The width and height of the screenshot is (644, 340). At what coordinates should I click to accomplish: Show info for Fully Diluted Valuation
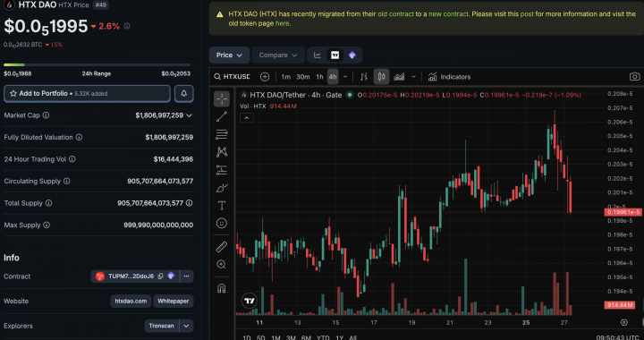point(79,137)
